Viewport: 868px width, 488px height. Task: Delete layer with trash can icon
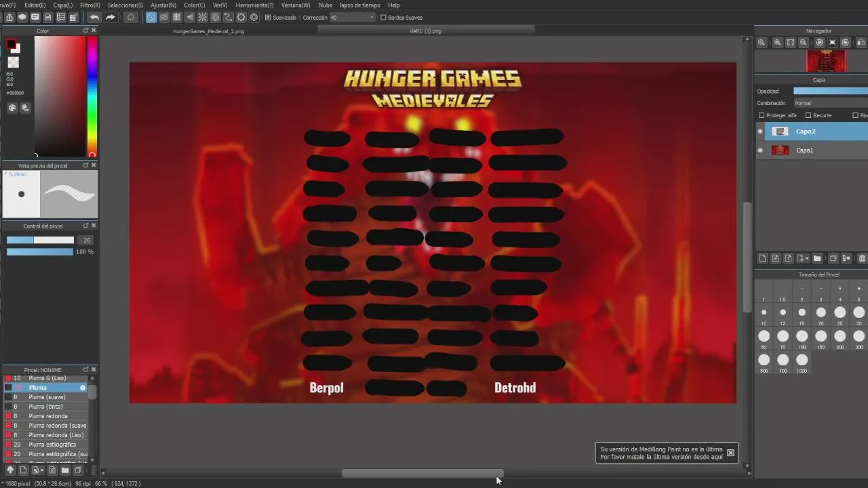[x=862, y=258]
